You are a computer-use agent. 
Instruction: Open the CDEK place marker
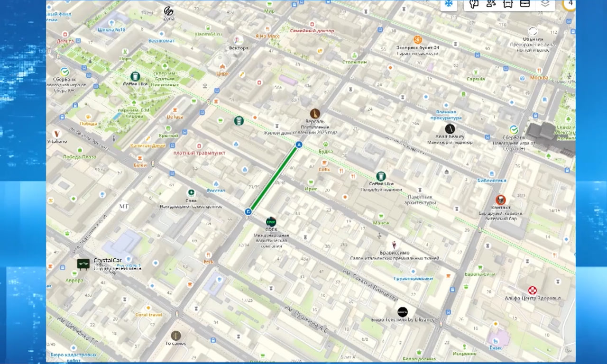point(271,221)
